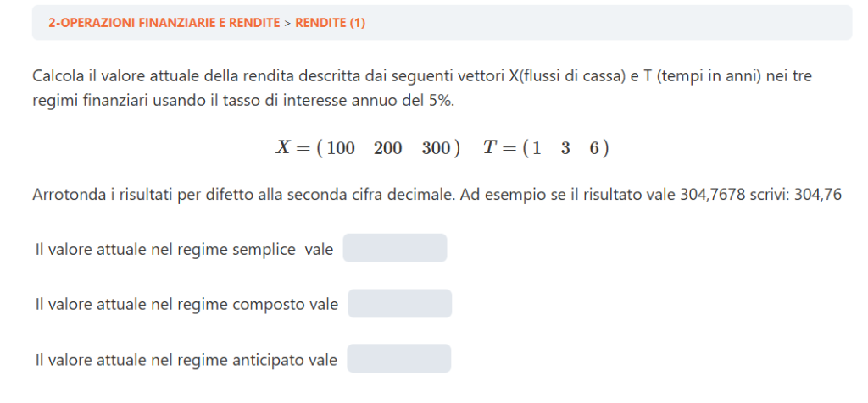Click the breadcrumb separator arrow

(287, 23)
